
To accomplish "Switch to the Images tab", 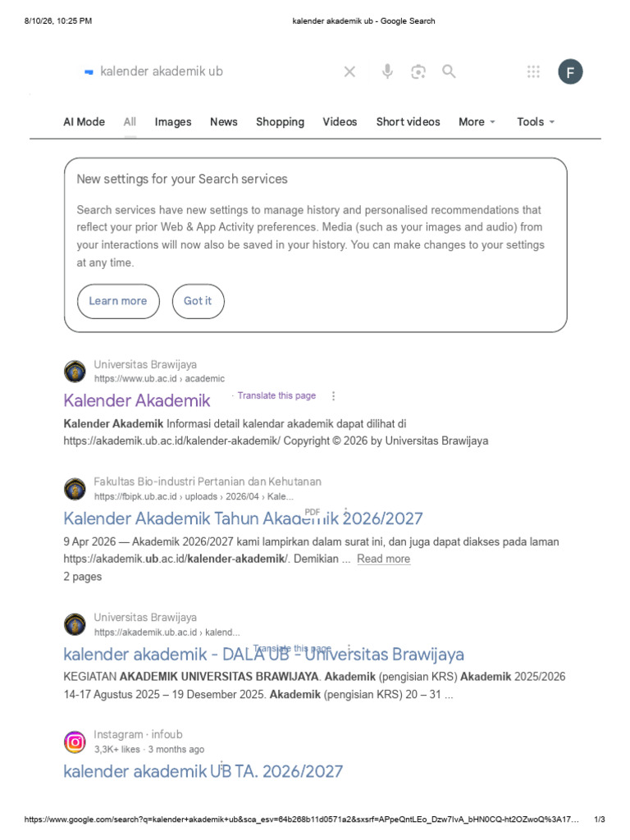I will tap(172, 121).
